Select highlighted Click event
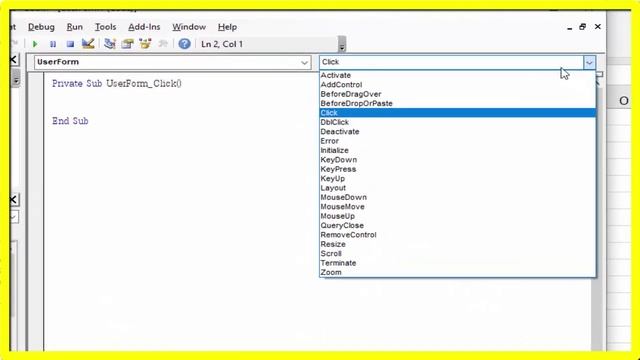Image resolution: width=640 pixels, height=360 pixels. tap(458, 113)
